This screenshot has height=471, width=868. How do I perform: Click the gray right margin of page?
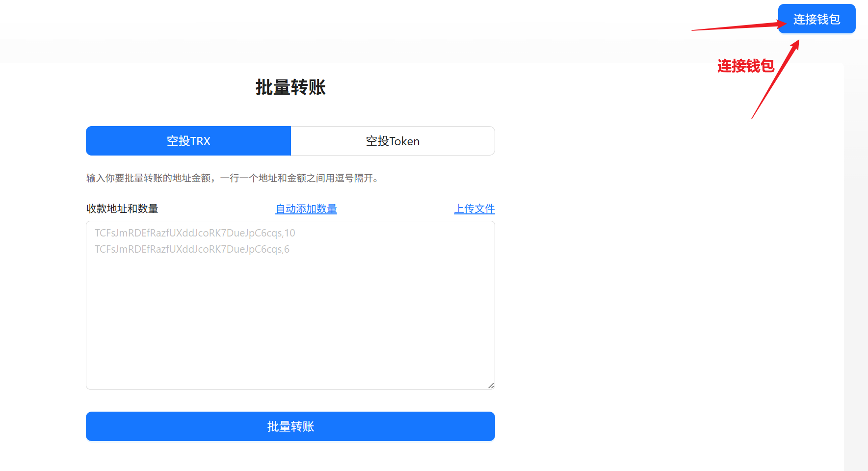(856, 245)
